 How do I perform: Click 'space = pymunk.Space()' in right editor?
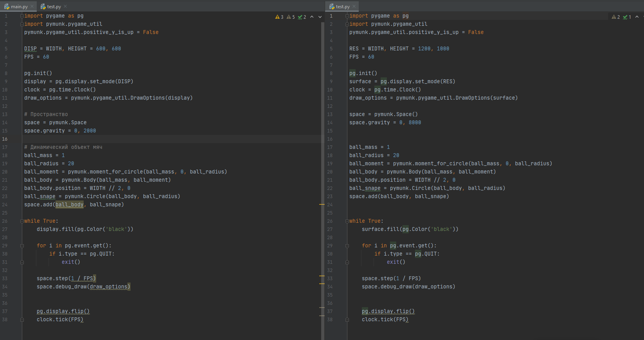[384, 115]
